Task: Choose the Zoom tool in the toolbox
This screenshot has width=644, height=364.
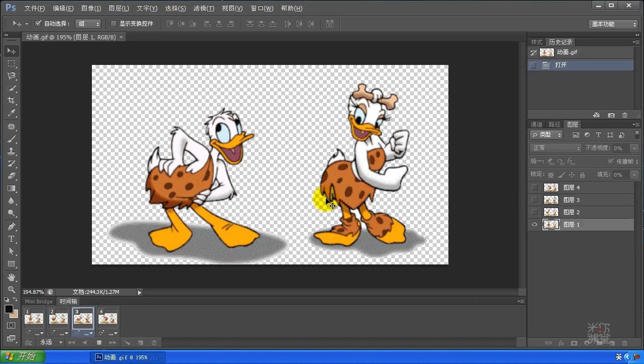Action: click(11, 289)
